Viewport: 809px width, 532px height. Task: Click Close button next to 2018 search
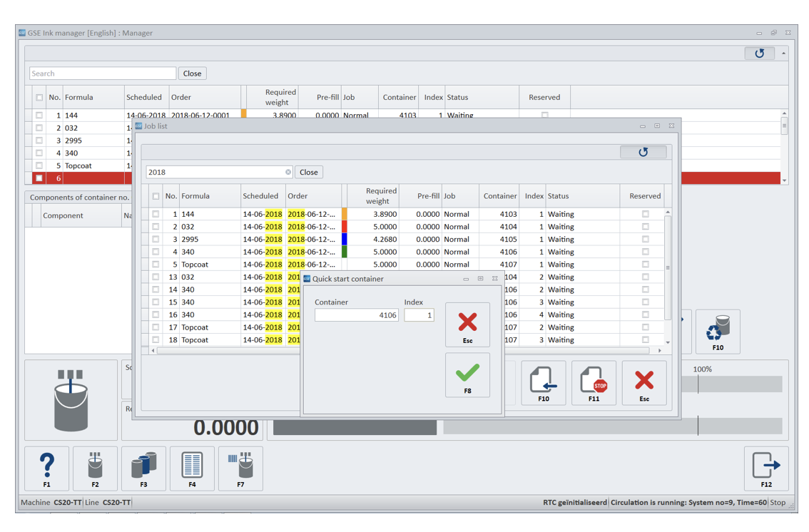309,172
